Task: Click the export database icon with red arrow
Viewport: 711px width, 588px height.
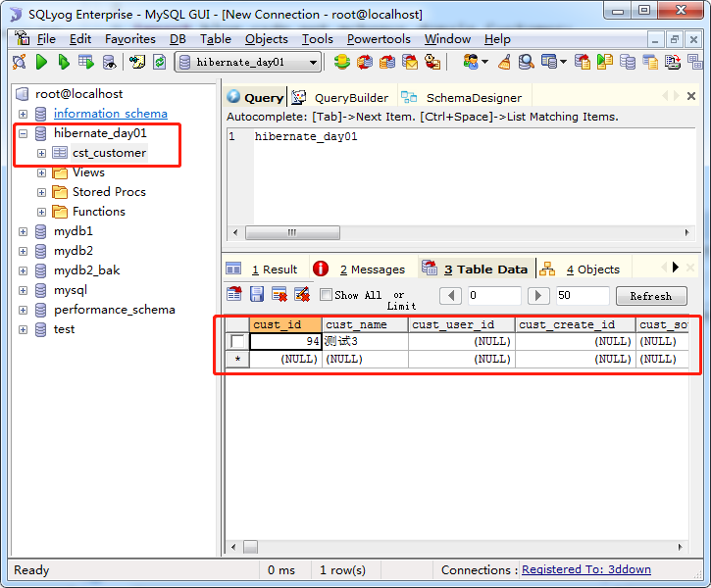Action: pos(583,62)
